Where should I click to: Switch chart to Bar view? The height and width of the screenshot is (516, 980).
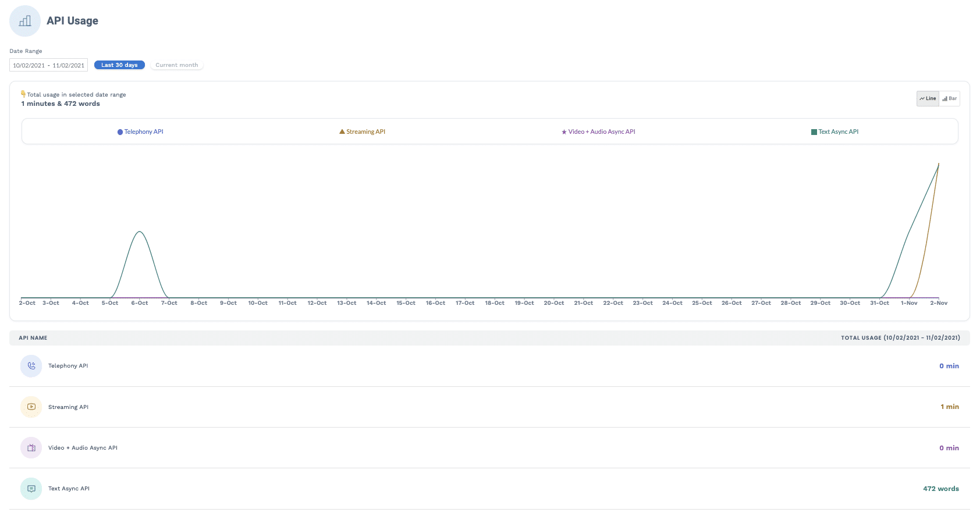[x=949, y=98]
